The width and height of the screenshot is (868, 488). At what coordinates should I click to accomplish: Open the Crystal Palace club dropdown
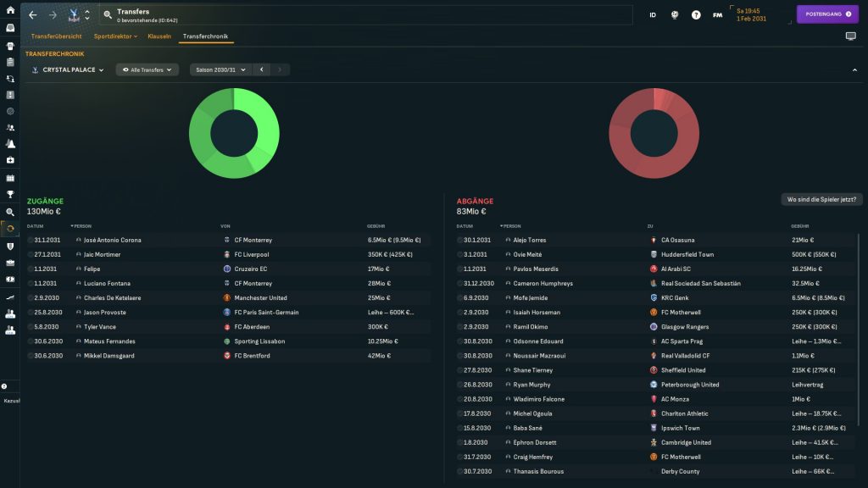68,69
